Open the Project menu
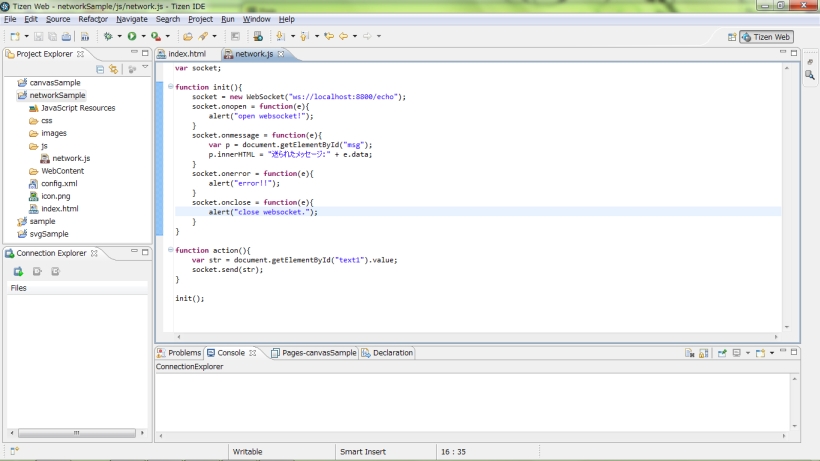The image size is (820, 461). point(200,19)
